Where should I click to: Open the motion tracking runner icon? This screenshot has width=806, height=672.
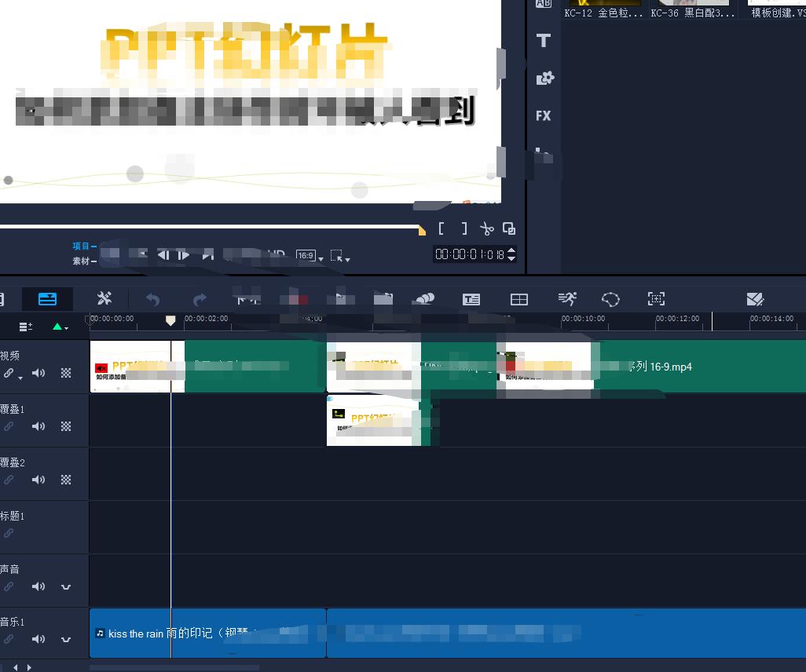click(x=566, y=299)
